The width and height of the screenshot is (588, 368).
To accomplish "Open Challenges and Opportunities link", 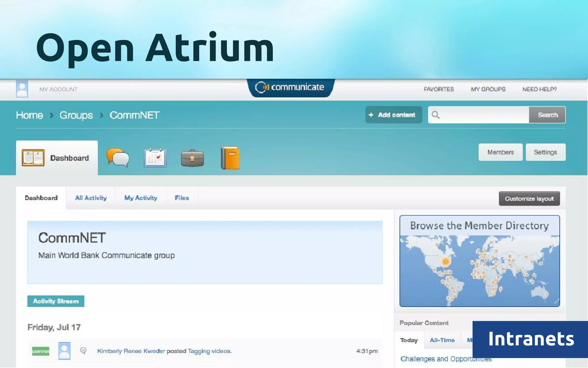I will pyautogui.click(x=446, y=359).
